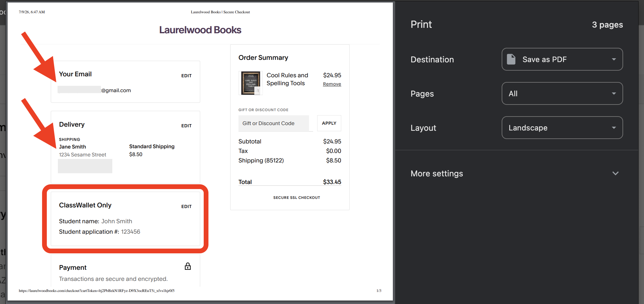
Task: Click the 'Transactions are secure and encrypted.' text
Action: point(113,279)
